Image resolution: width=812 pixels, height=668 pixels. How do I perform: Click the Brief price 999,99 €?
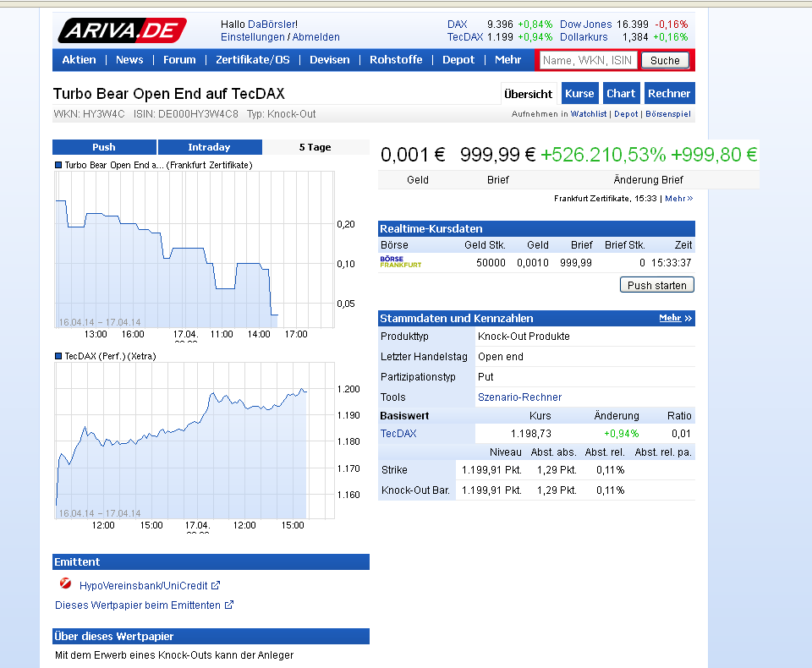pyautogui.click(x=497, y=154)
